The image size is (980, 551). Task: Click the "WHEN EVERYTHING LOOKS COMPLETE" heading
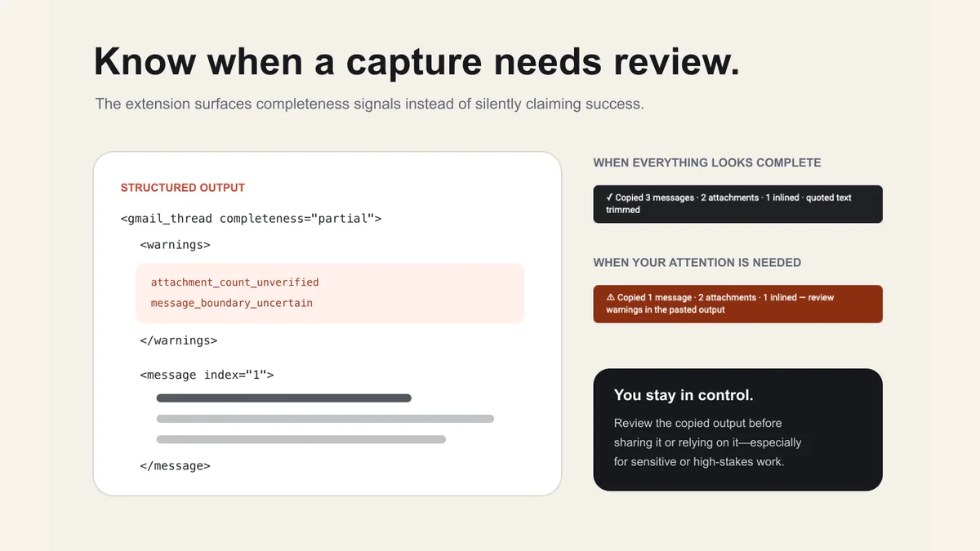pos(707,163)
